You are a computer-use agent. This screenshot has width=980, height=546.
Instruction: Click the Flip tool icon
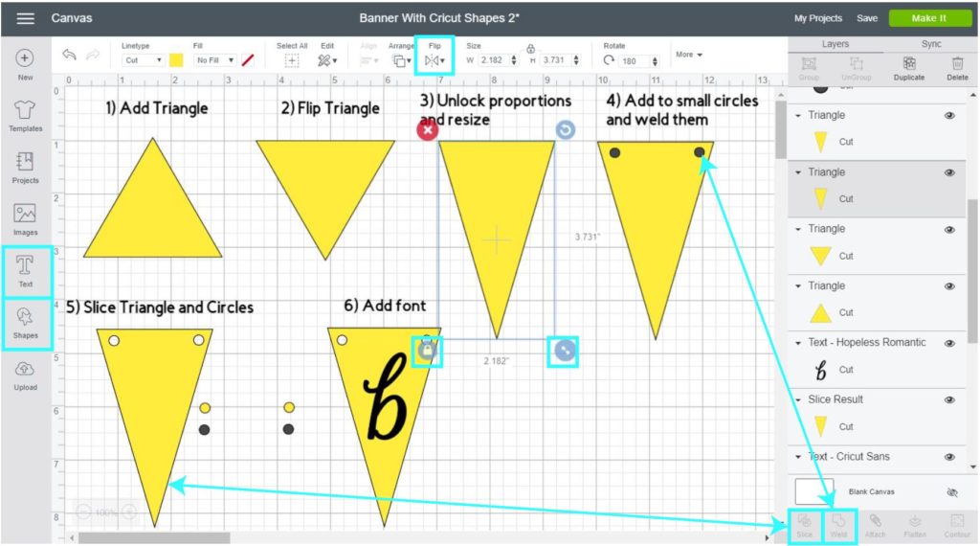point(434,60)
